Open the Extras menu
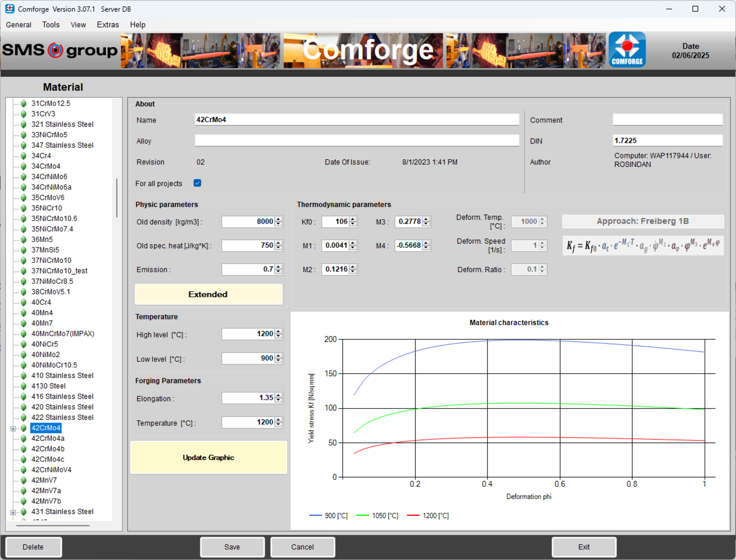 [x=108, y=25]
